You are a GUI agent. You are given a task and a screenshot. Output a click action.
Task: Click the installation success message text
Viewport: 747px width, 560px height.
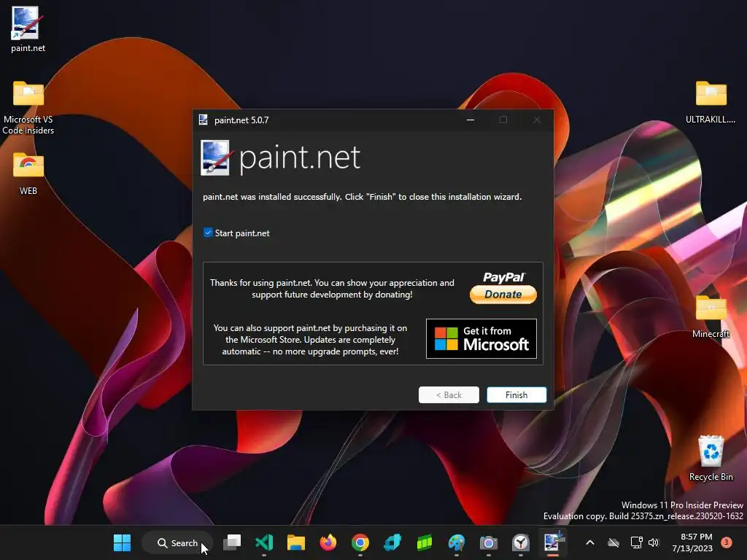tap(362, 197)
